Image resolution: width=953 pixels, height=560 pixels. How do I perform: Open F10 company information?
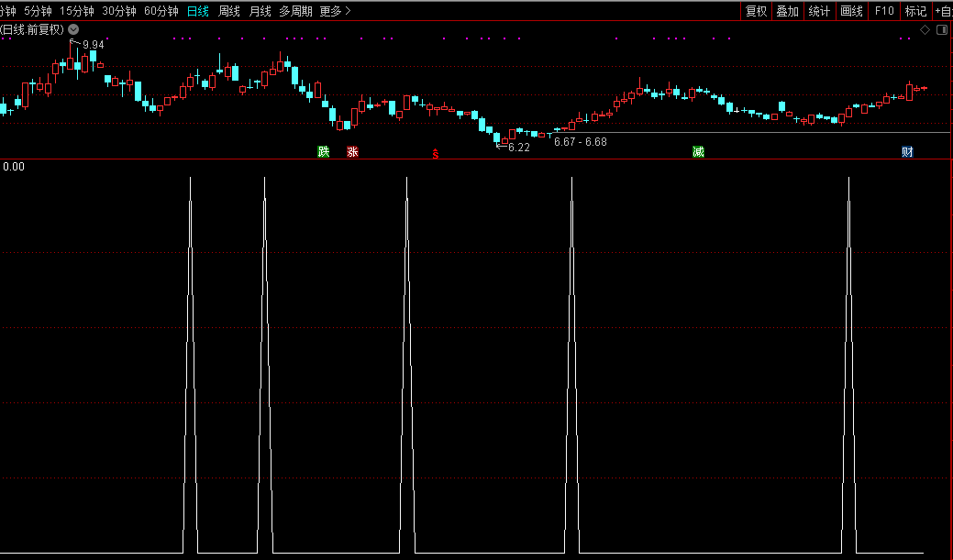(x=884, y=11)
